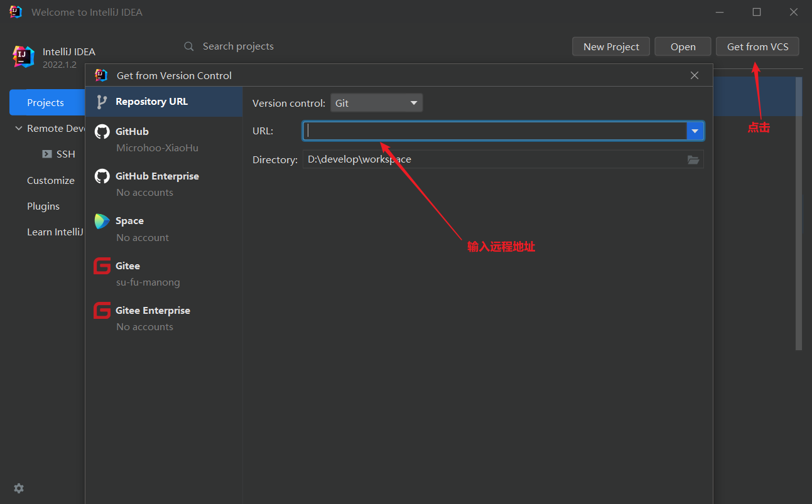Open settings gear in bottom-left corner

coord(19,488)
